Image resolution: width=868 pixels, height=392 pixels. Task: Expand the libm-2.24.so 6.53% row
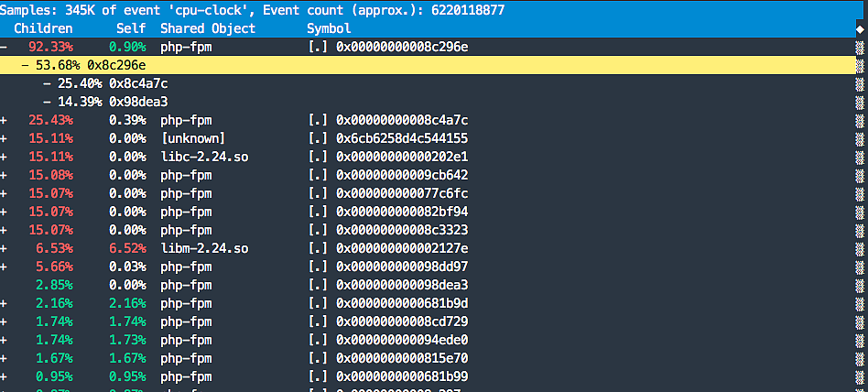click(5, 248)
